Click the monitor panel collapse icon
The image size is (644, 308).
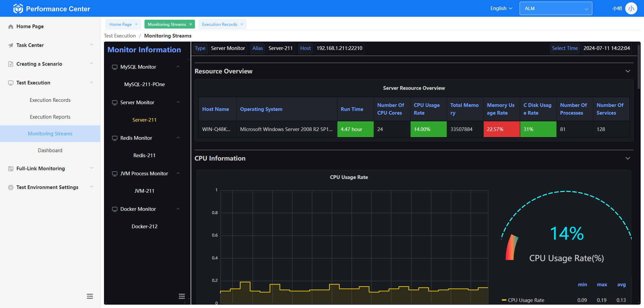(182, 296)
